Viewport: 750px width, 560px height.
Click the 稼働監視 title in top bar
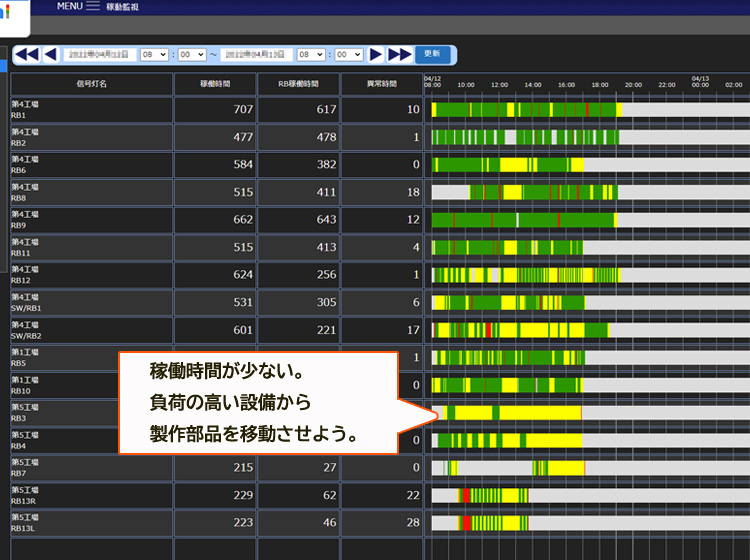coord(121,6)
